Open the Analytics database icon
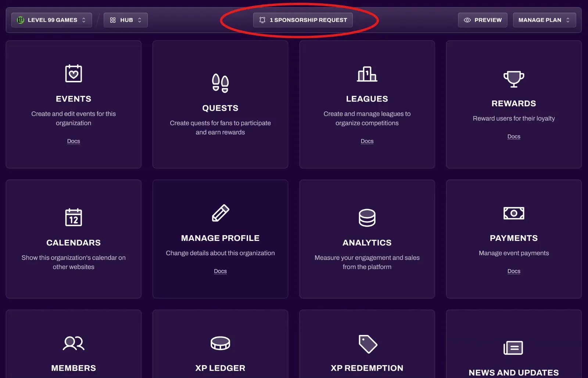The image size is (588, 378). 367,217
